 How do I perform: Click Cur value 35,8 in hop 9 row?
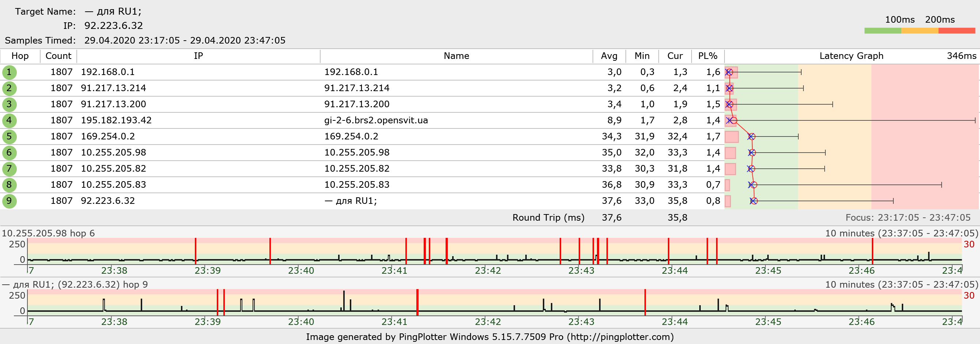pyautogui.click(x=677, y=201)
